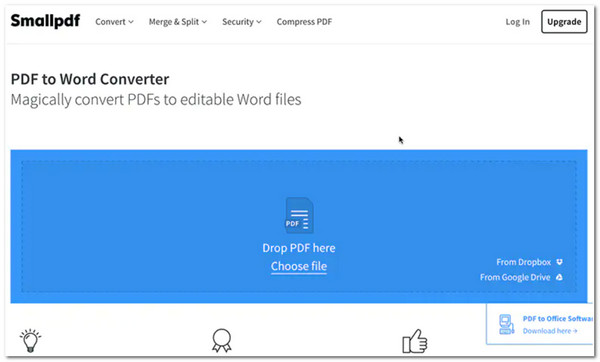Viewport: 600px width, 362px height.
Task: Click the Download here link
Action: 550,331
